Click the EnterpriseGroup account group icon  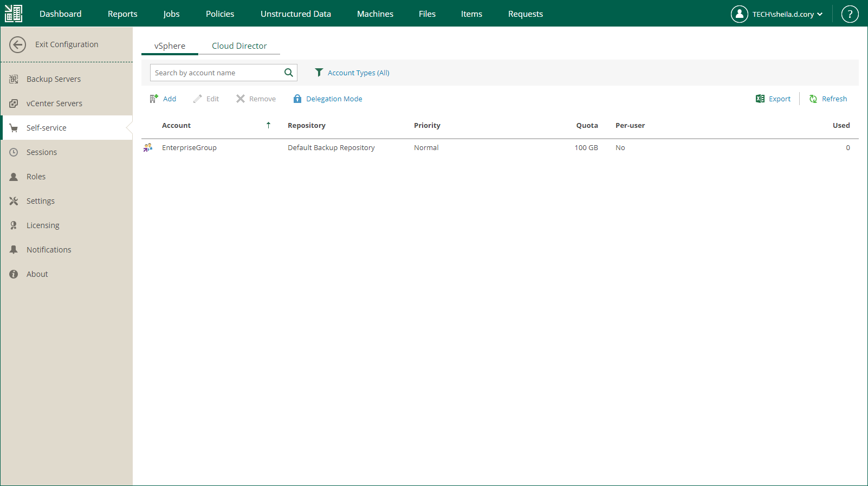pyautogui.click(x=148, y=147)
